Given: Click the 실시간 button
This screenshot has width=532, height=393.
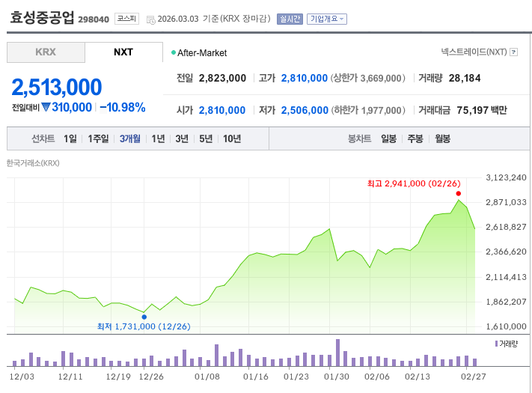Looking at the screenshot, I should tap(290, 19).
